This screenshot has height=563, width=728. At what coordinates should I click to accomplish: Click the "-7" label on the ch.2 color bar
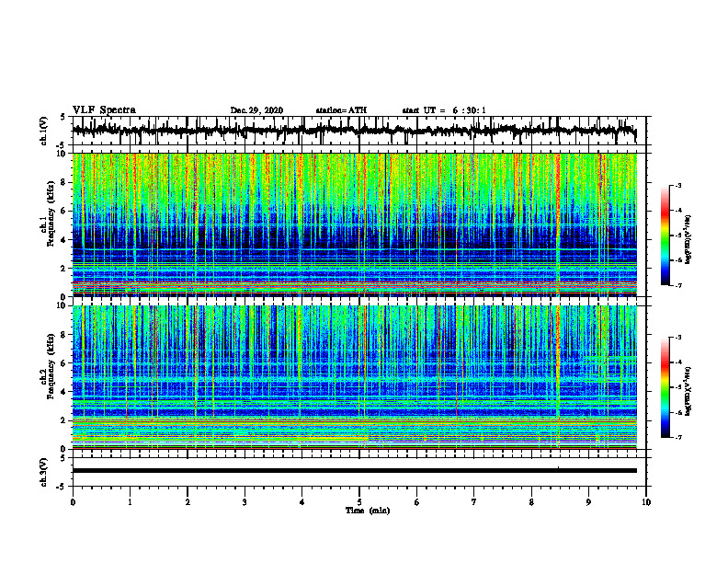pos(678,438)
